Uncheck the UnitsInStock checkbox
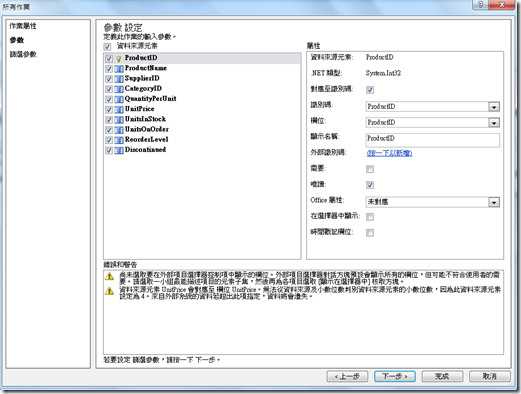 pos(109,120)
